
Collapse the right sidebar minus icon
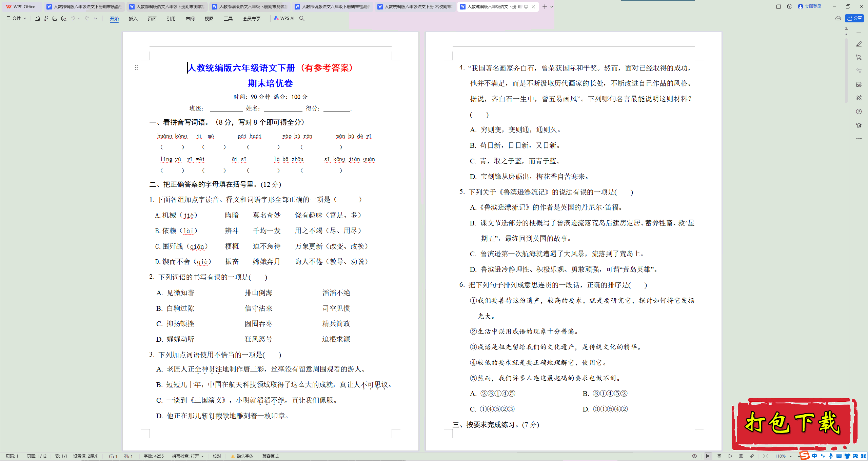click(x=859, y=33)
